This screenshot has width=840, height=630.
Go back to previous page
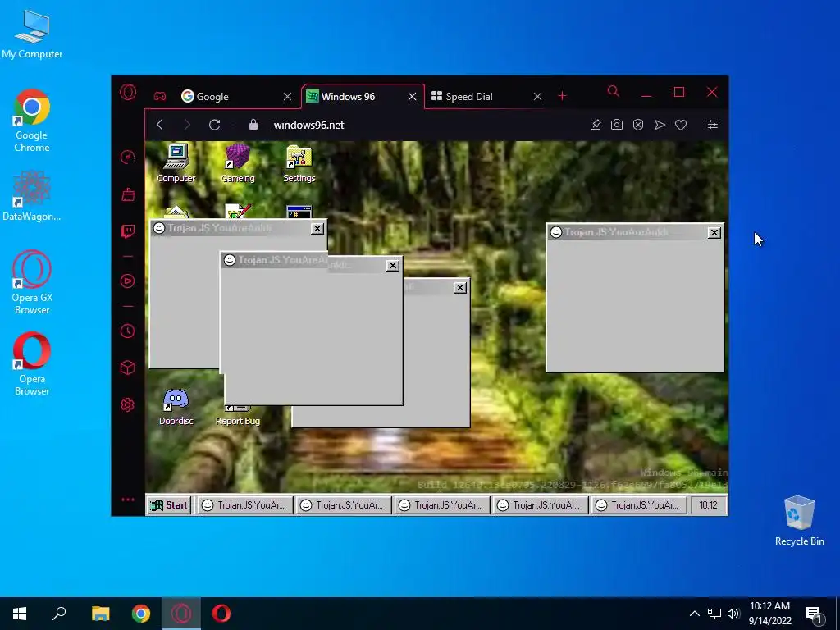(160, 125)
